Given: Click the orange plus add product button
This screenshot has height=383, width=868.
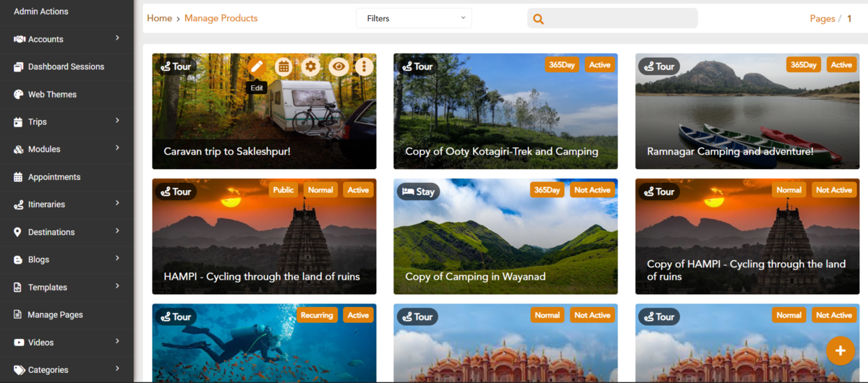Looking at the screenshot, I should point(840,350).
